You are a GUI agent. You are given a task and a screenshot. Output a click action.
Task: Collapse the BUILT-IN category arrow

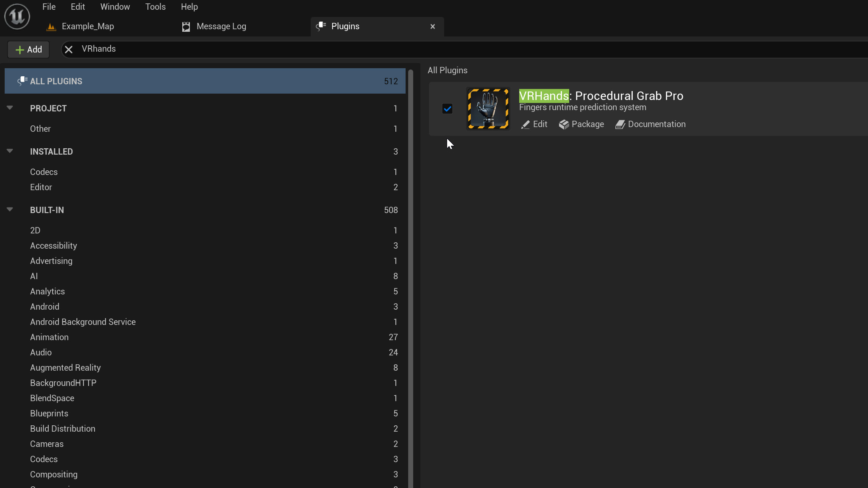click(x=10, y=210)
